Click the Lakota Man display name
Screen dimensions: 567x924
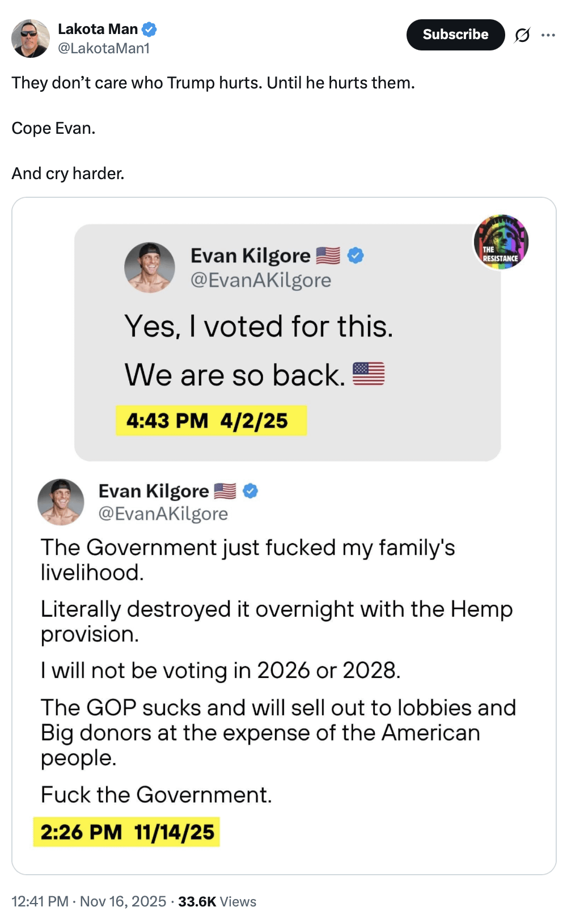coord(98,29)
